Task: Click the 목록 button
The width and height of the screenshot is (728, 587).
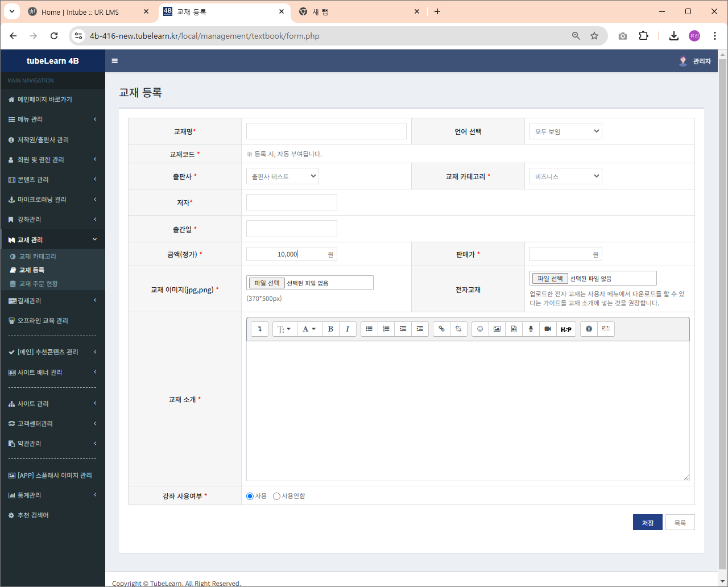Action: [x=680, y=523]
